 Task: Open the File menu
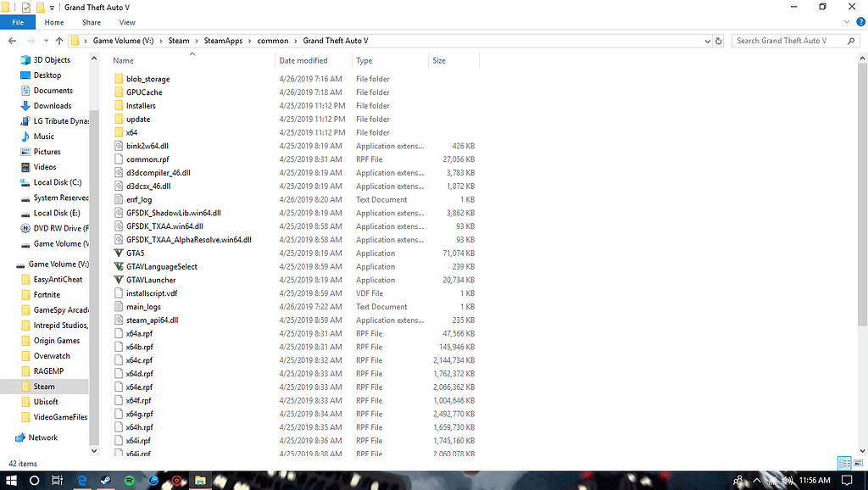[x=17, y=22]
